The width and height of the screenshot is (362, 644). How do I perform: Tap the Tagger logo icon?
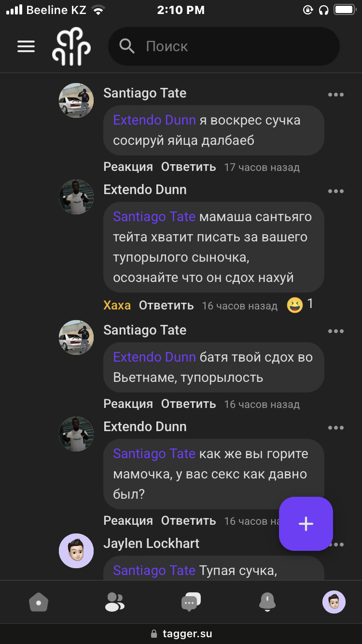tap(71, 46)
